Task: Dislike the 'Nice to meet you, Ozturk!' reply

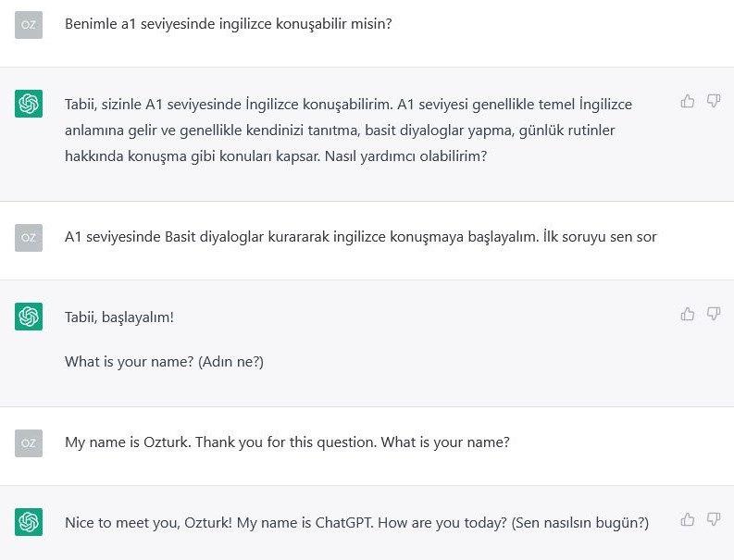Action: (713, 519)
